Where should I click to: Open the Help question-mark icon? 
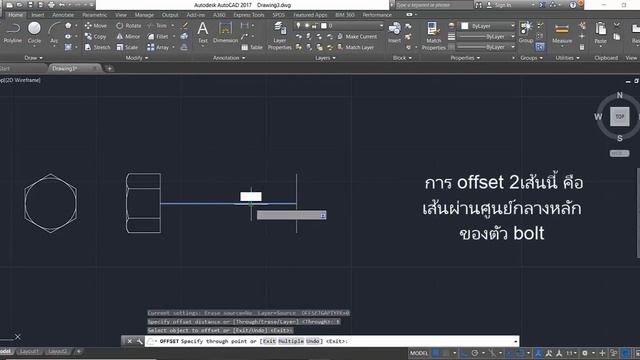(573, 5)
